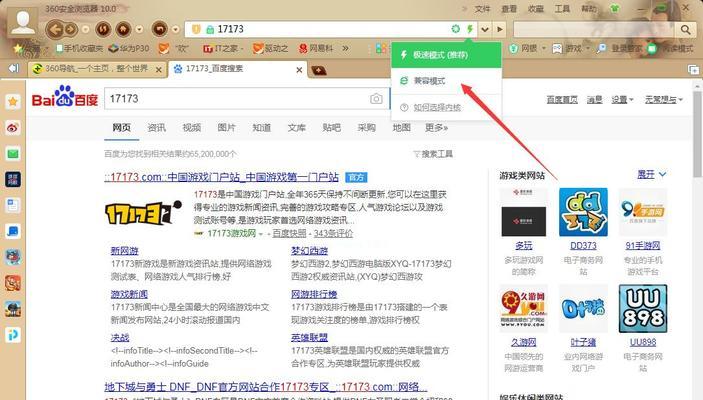The image size is (703, 400).
Task: Click the green lightning kernel-mode icon
Action: click(x=469, y=29)
